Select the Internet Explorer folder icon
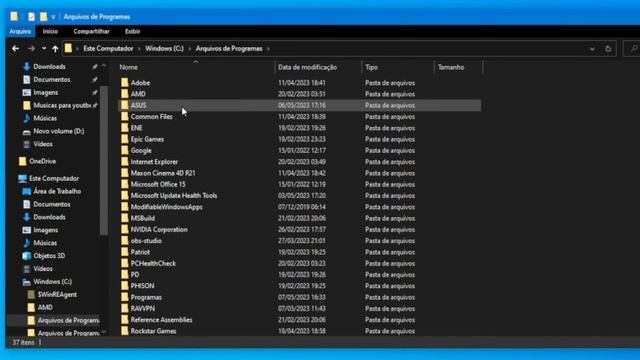Image resolution: width=640 pixels, height=360 pixels. 124,162
